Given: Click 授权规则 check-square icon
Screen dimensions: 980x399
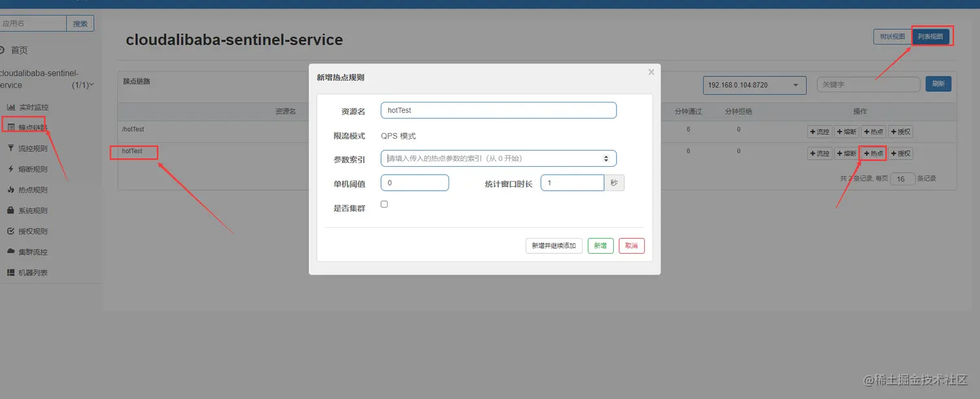Looking at the screenshot, I should coord(11,231).
